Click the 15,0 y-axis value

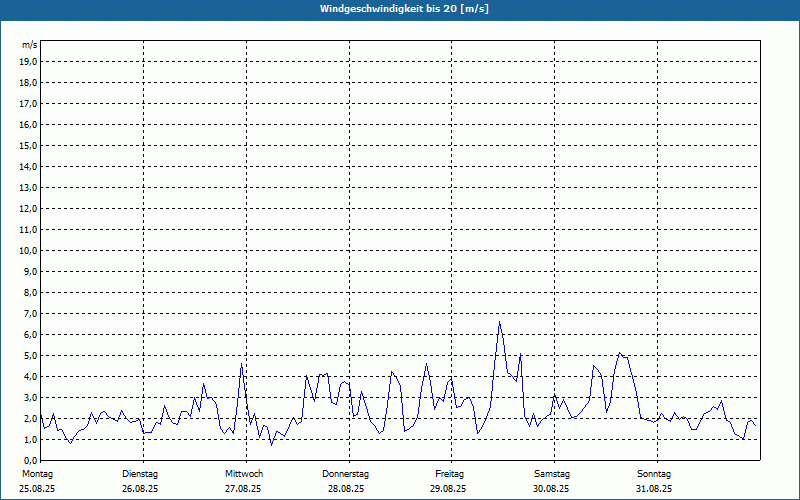pos(28,145)
